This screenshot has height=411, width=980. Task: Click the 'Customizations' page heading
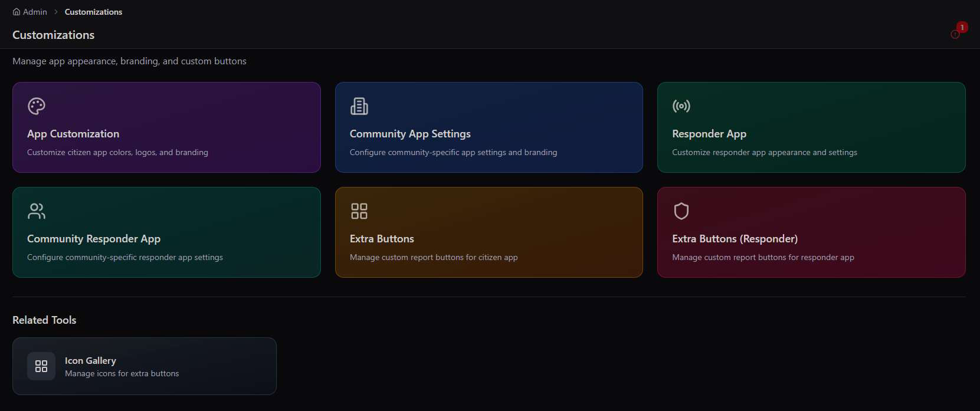tap(54, 35)
